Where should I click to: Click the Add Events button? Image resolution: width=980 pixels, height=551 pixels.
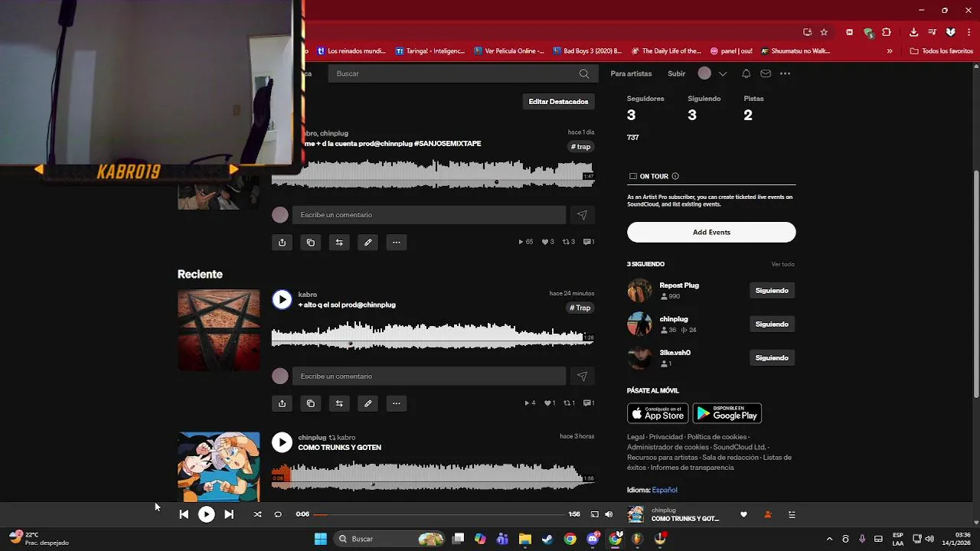(x=711, y=232)
